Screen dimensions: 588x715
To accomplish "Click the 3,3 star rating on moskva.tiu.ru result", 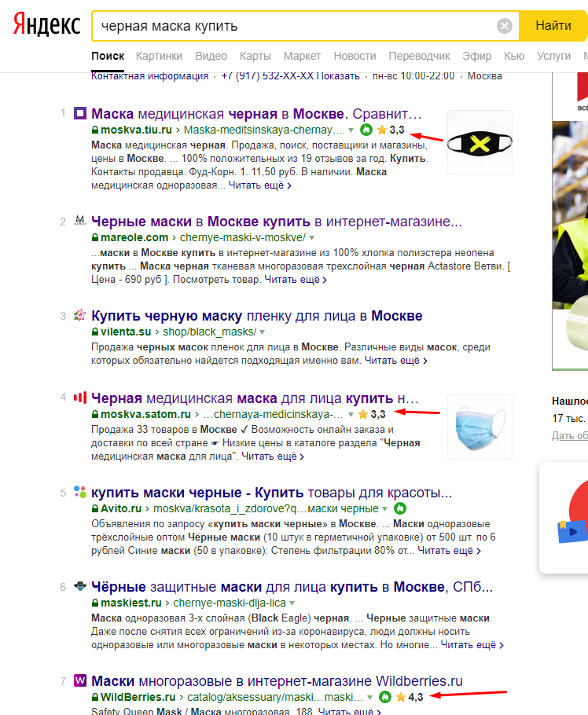I will coord(391,130).
